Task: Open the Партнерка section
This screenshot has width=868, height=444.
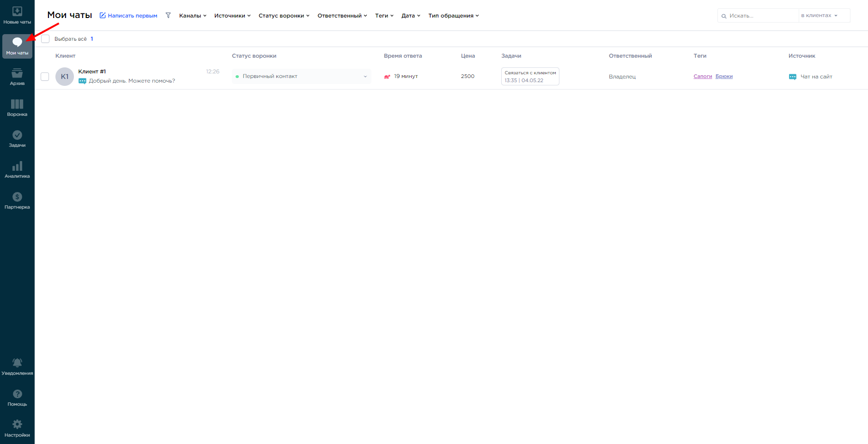Action: 17,201
